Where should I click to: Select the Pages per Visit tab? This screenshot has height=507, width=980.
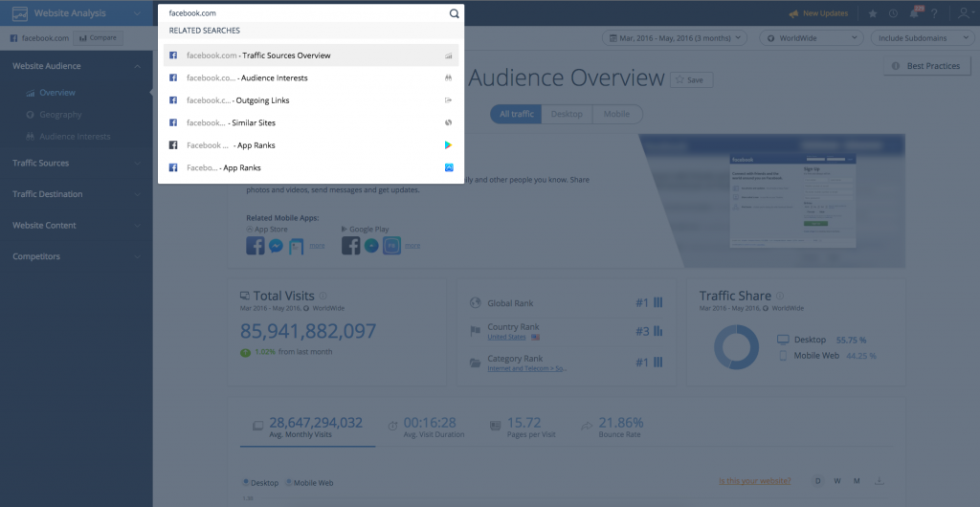523,427
